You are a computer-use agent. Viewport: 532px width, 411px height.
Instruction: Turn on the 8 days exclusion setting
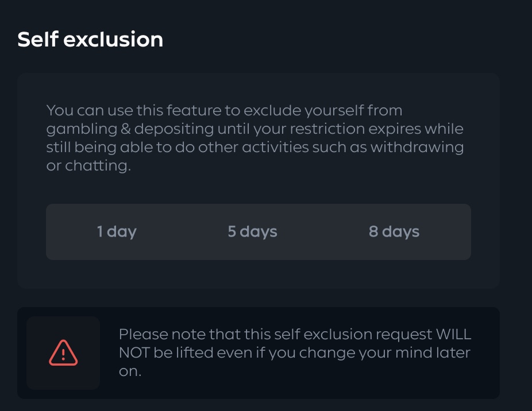(x=394, y=231)
